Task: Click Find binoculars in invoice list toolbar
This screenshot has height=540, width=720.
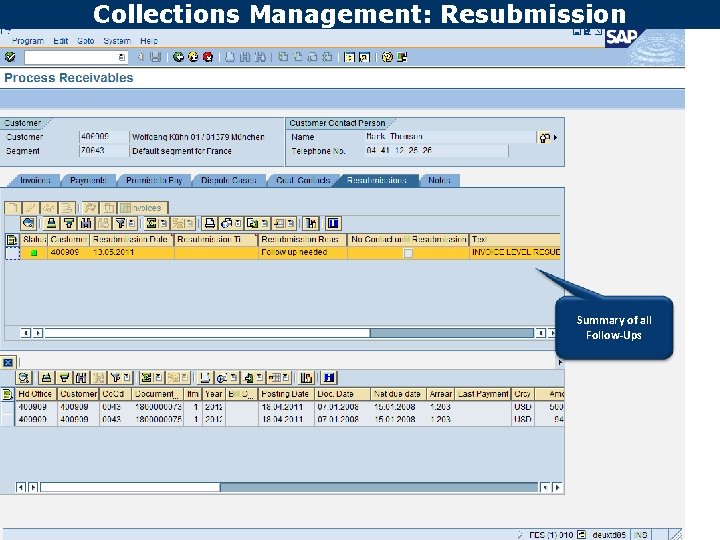Action: click(x=81, y=378)
